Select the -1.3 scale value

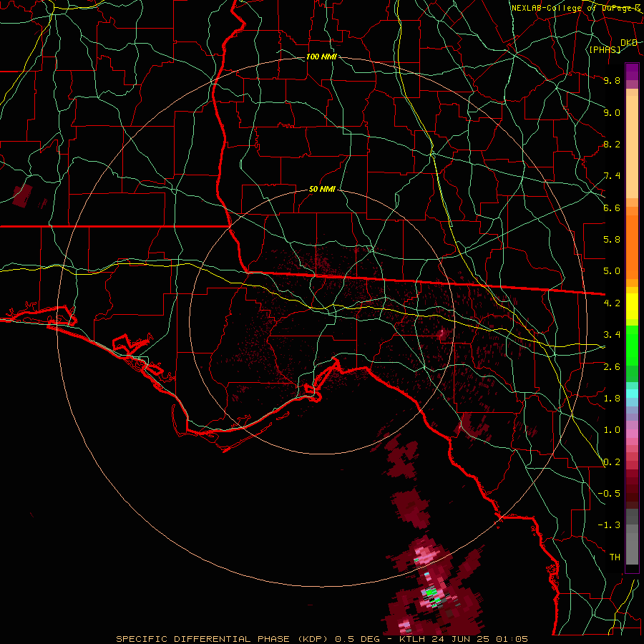pos(609,525)
